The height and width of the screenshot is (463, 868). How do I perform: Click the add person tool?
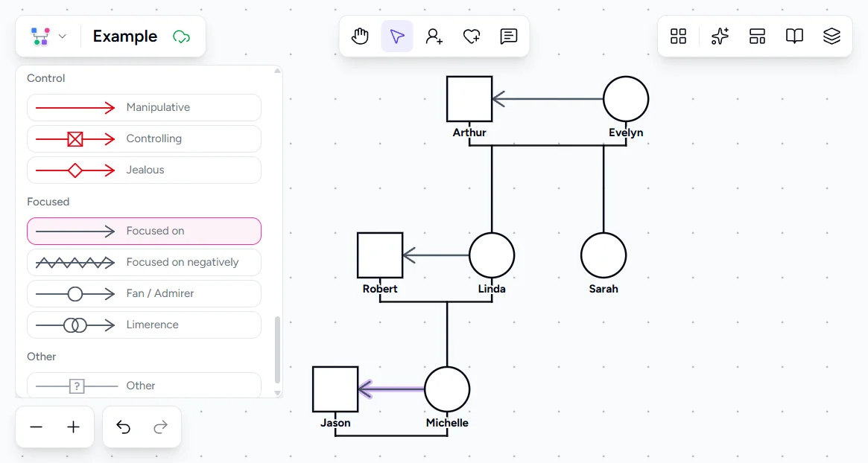(434, 36)
